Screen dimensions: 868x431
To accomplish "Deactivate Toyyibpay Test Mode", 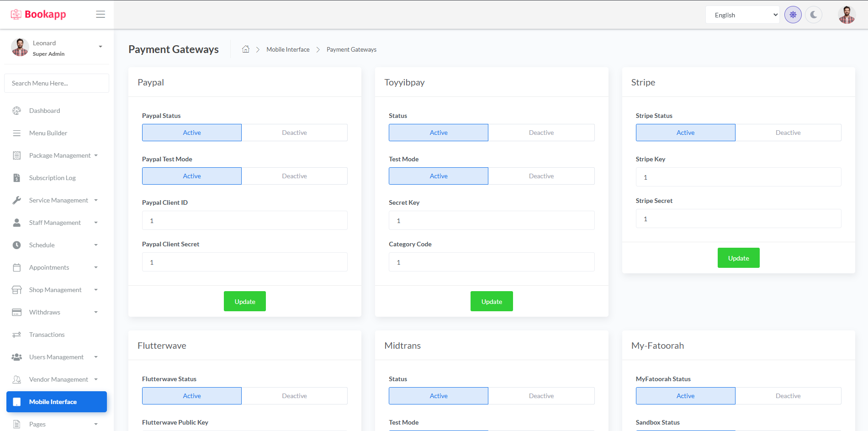I will pos(541,176).
